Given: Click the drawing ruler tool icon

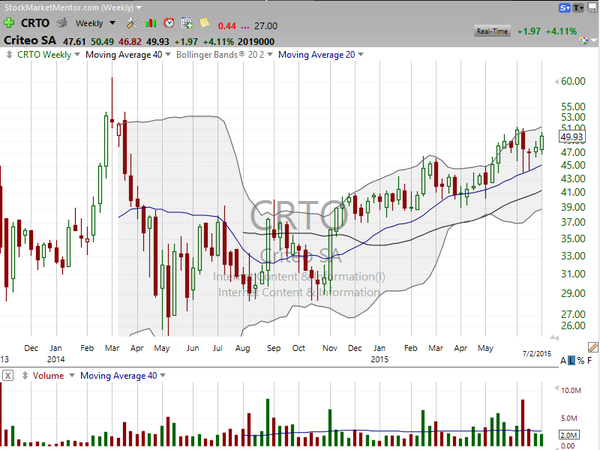Looking at the screenshot, I should [x=593, y=347].
